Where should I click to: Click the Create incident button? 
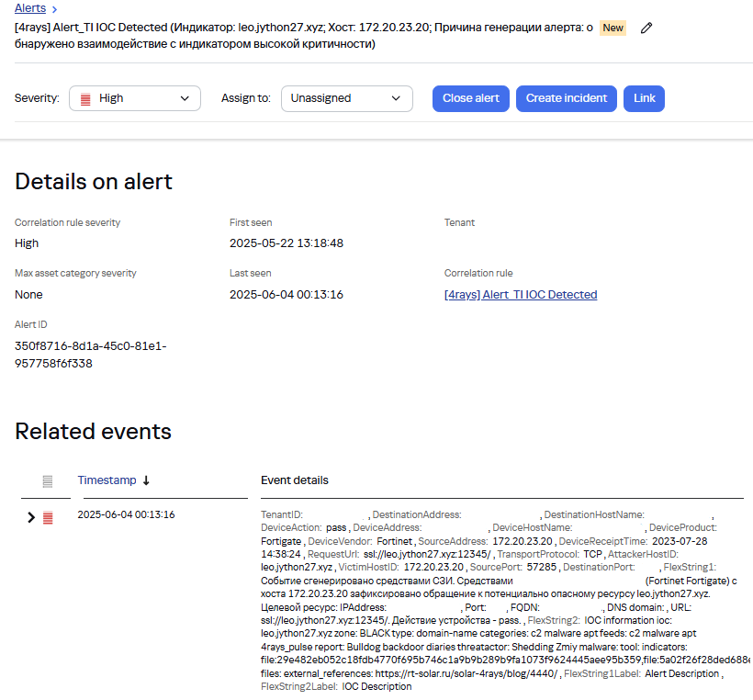pyautogui.click(x=567, y=98)
